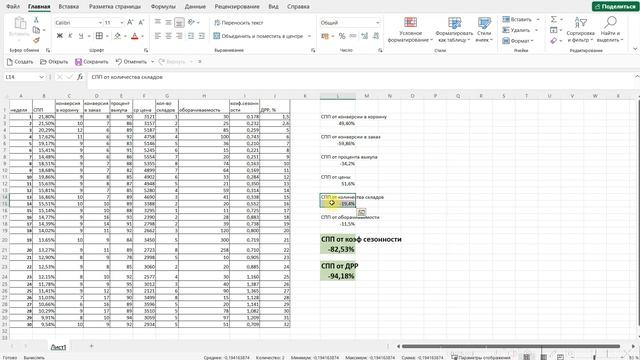
Task: Click the increase decimal icon
Action: [364, 36]
